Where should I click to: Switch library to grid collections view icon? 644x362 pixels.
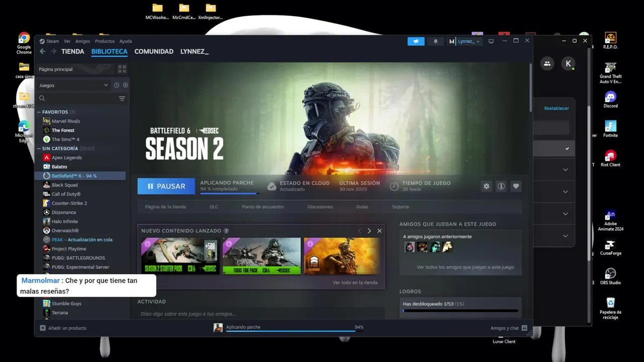tap(122, 69)
